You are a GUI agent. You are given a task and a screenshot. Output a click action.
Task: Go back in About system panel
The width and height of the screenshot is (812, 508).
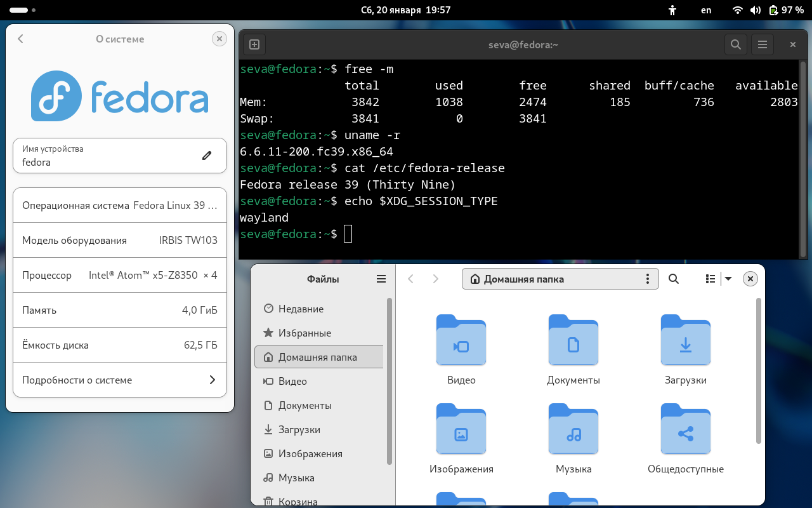pos(20,39)
